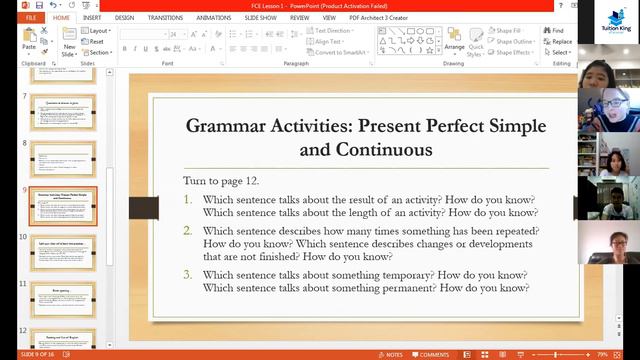Viewport: 640px width, 360px height.
Task: Expand the shapes gallery More arrow
Action: click(439, 50)
